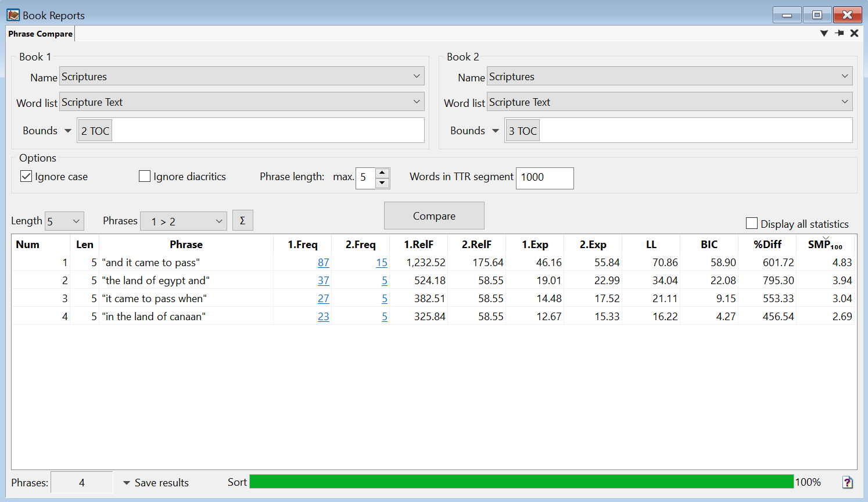Increase max phrase length with up arrow
The width and height of the screenshot is (868, 502).
coord(382,173)
